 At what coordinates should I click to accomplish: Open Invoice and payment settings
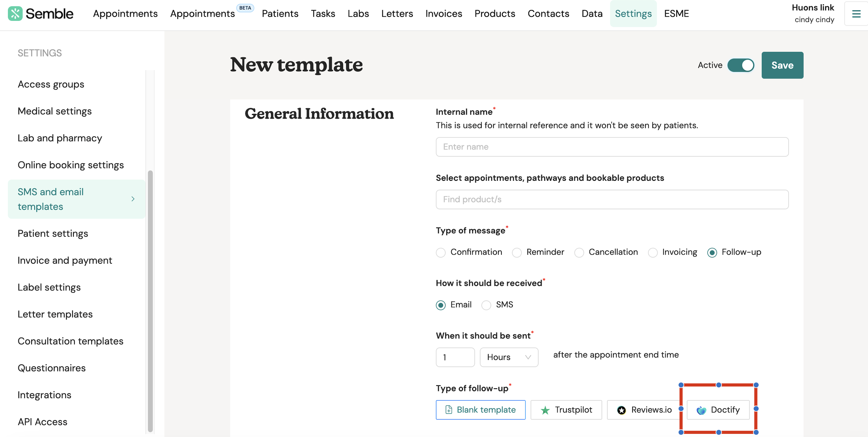pos(65,261)
